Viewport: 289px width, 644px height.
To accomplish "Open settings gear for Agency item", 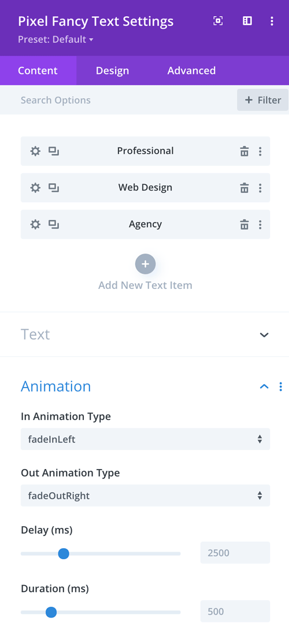I will click(x=35, y=225).
